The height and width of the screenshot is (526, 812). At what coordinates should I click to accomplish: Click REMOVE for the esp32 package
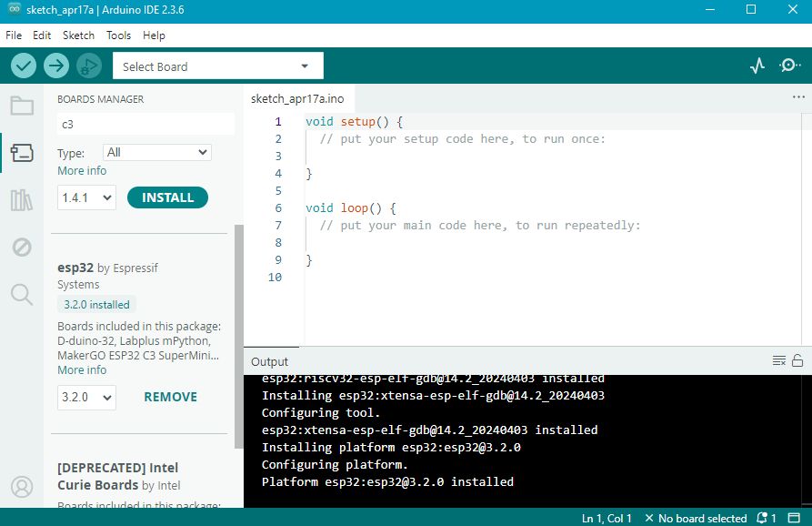coord(170,397)
